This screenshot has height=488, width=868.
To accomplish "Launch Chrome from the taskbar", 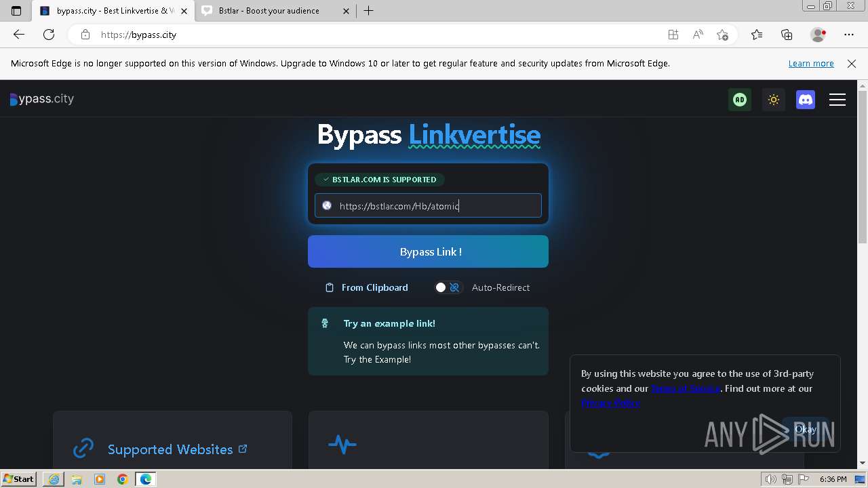I will tap(123, 479).
